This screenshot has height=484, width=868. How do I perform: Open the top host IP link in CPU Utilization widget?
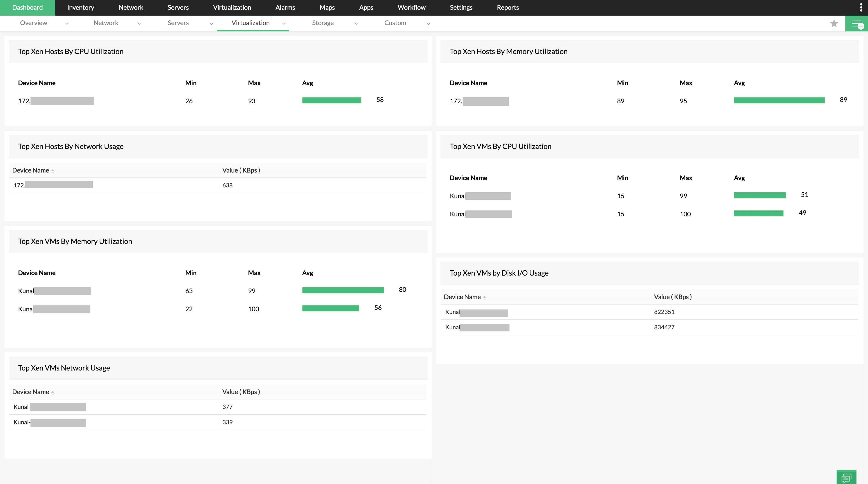[56, 100]
